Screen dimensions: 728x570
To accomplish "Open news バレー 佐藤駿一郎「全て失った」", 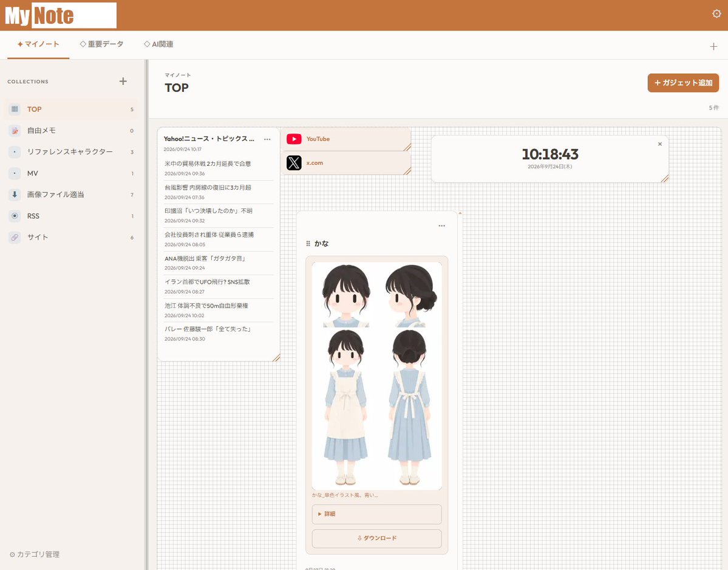I will [x=209, y=329].
